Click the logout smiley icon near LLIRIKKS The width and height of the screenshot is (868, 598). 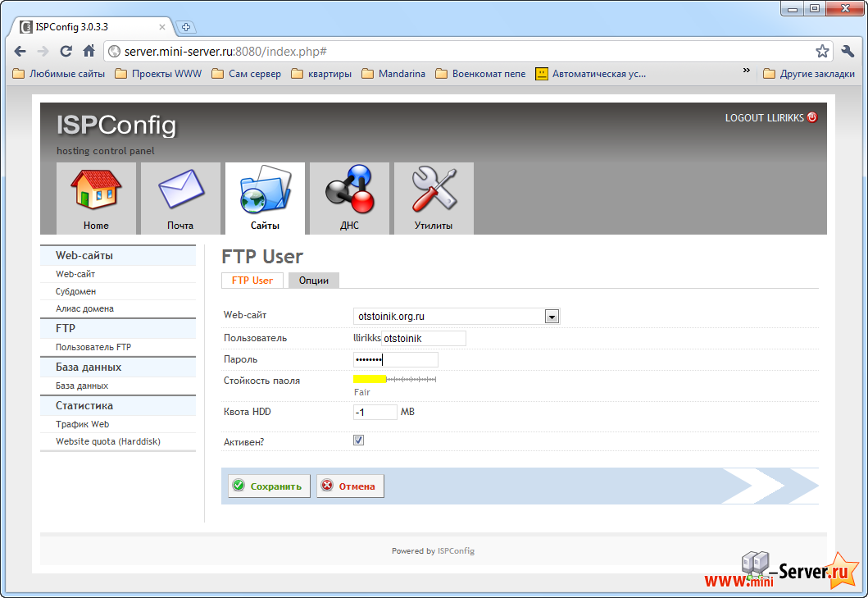pos(812,117)
